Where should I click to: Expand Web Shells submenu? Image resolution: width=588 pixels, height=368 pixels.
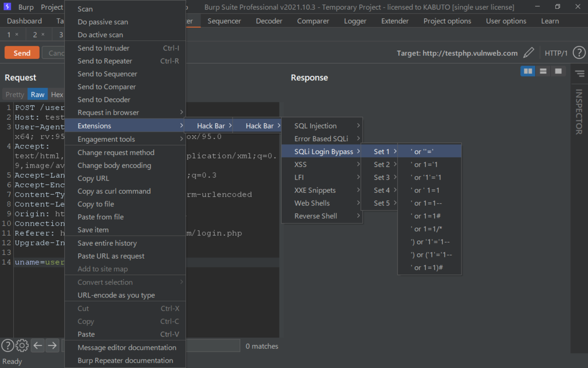(322, 203)
